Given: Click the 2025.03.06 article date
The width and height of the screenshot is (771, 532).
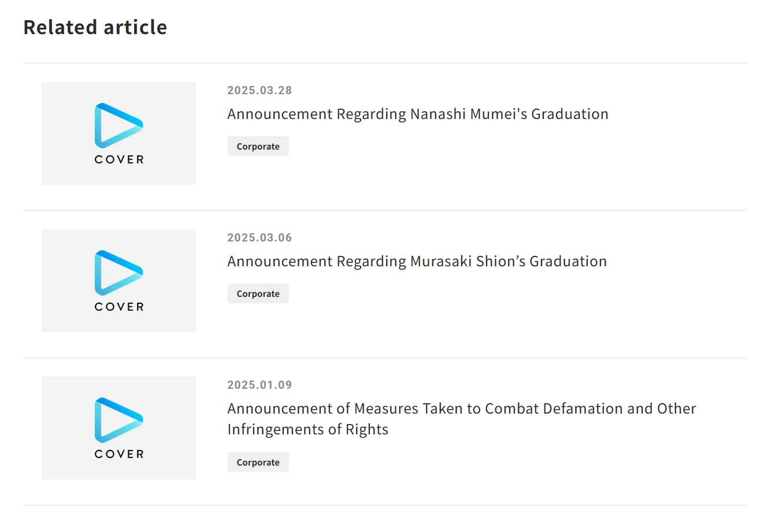Looking at the screenshot, I should 260,237.
